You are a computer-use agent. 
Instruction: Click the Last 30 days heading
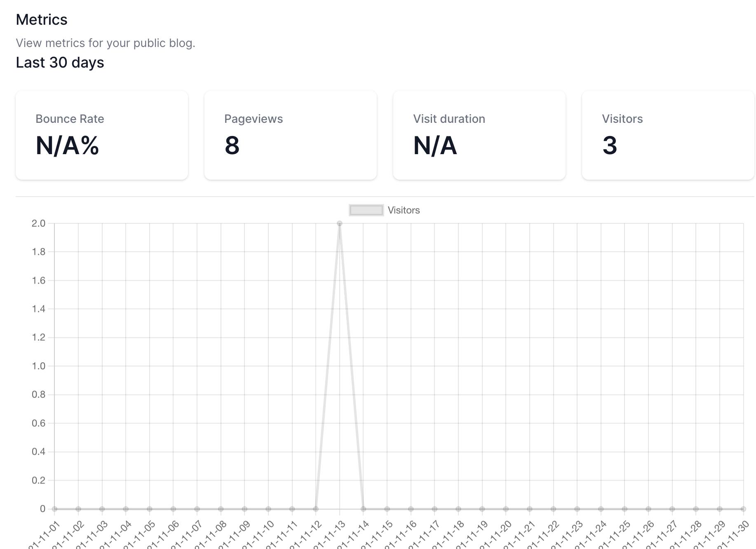click(60, 63)
